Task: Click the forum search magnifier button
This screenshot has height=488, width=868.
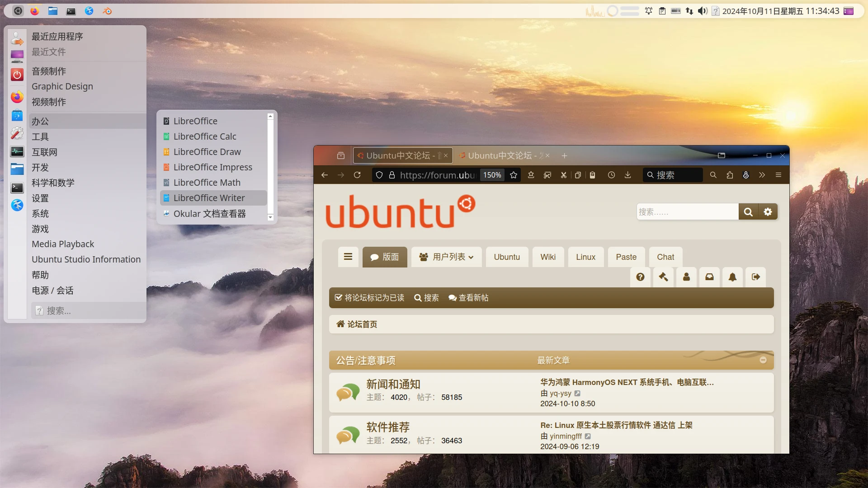Action: (748, 212)
